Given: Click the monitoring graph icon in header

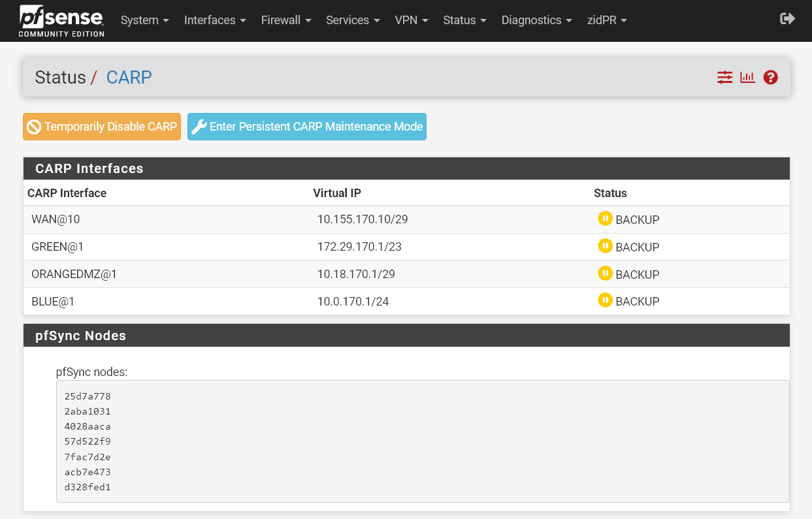Looking at the screenshot, I should coord(747,77).
